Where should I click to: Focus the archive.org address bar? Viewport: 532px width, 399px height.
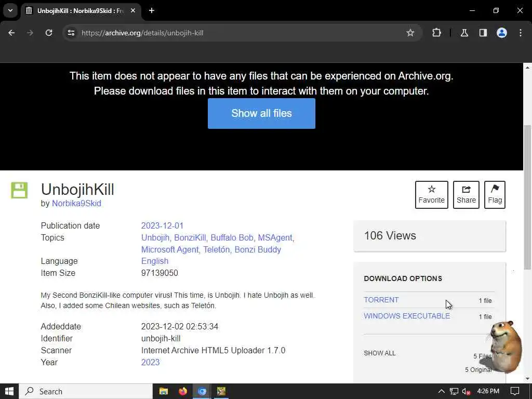[x=243, y=33]
